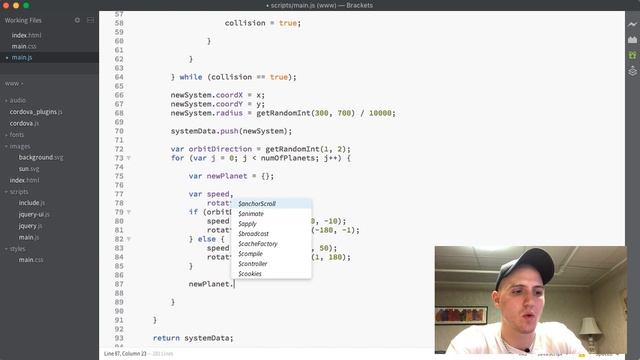Choose $cookies from code hints

271,273
